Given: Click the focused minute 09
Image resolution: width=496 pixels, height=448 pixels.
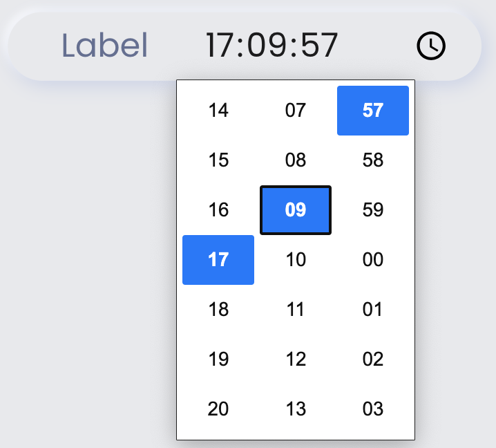Looking at the screenshot, I should click(296, 210).
